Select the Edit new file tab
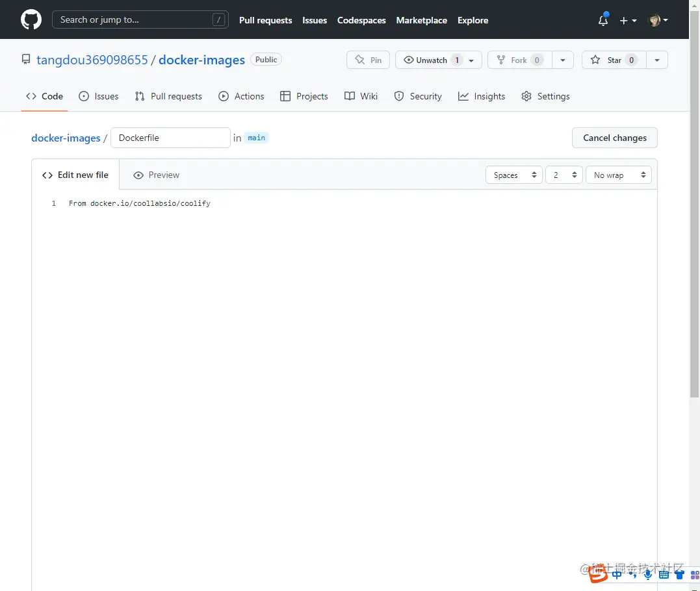This screenshot has width=700, height=591. click(75, 175)
